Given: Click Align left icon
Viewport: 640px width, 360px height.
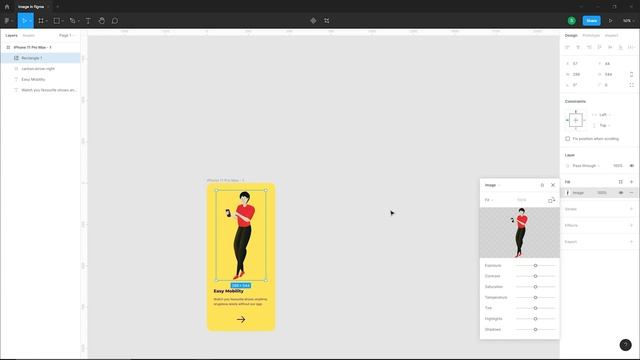Looking at the screenshot, I should point(567,47).
